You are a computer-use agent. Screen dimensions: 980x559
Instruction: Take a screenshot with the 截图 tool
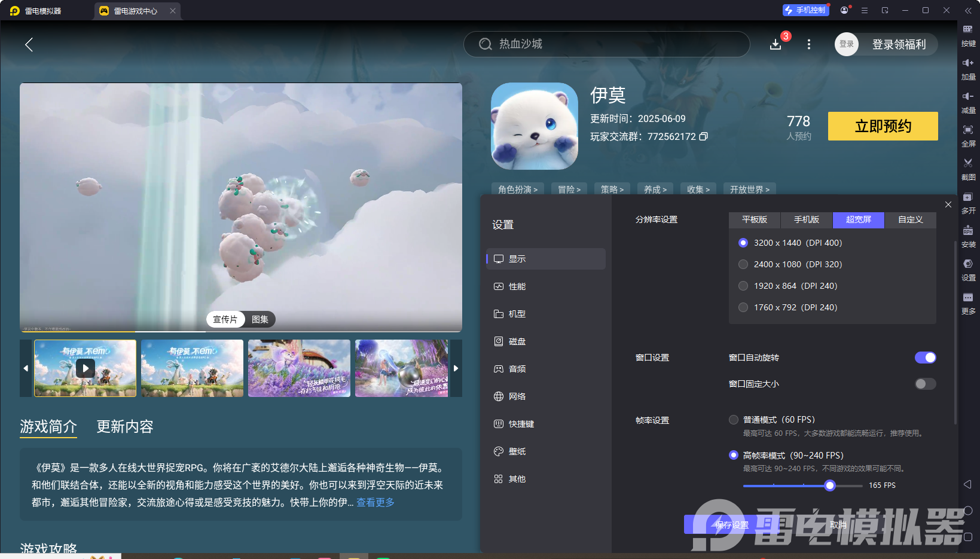coord(969,169)
